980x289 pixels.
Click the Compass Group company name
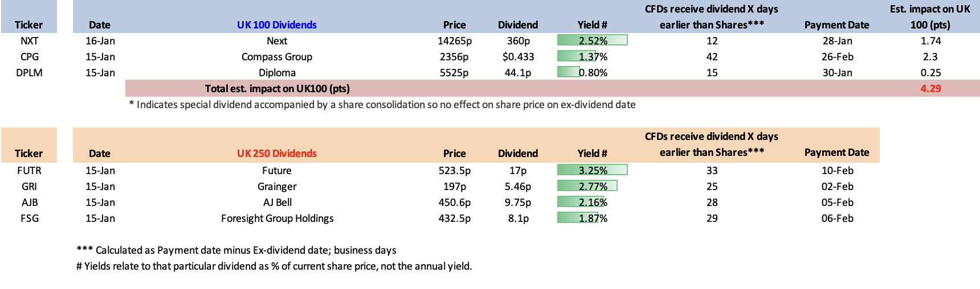click(276, 57)
